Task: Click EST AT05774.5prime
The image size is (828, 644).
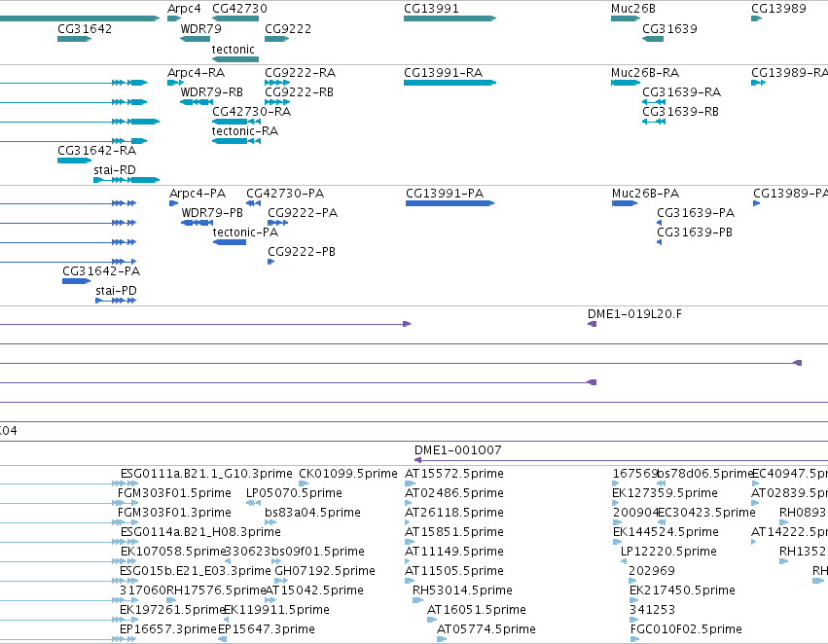Action: [486, 629]
